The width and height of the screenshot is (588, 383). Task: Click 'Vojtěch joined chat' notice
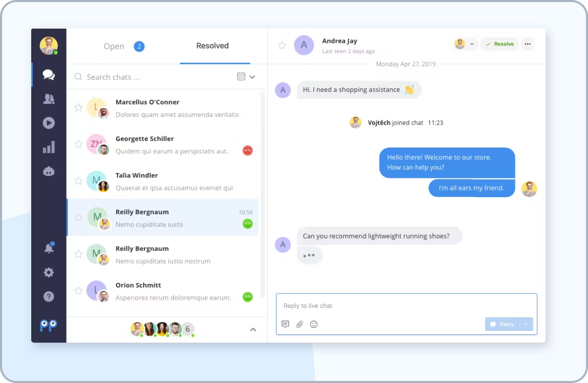[x=396, y=123]
